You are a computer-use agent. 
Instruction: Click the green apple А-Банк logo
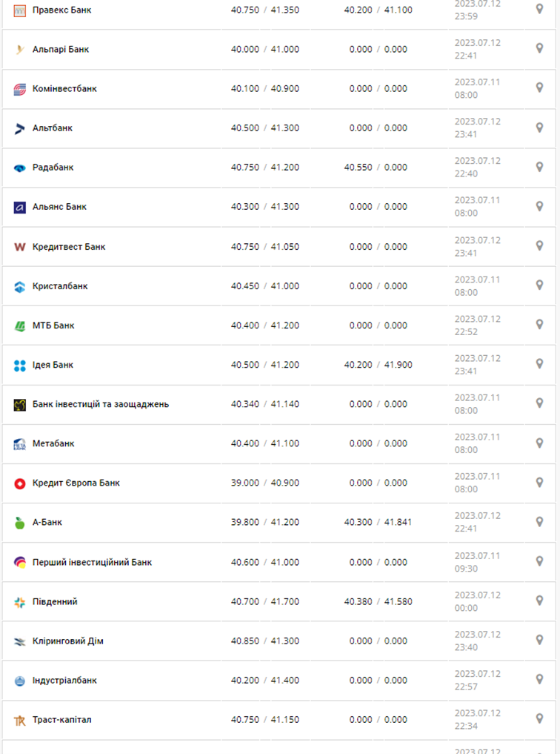(20, 523)
